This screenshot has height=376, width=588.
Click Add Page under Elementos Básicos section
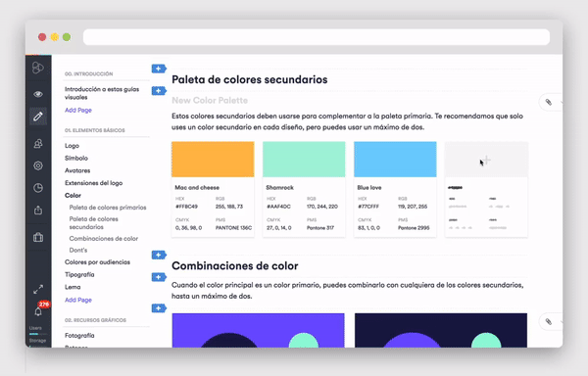point(78,300)
